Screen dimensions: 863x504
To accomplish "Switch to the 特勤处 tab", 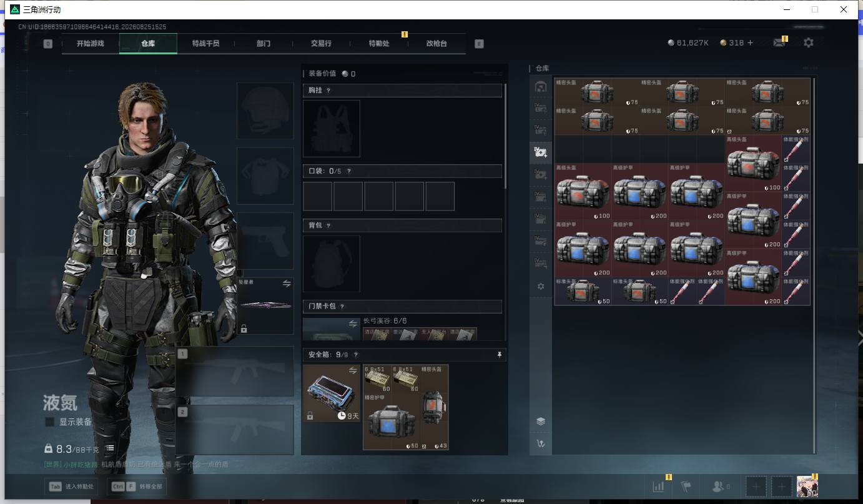I will click(379, 44).
